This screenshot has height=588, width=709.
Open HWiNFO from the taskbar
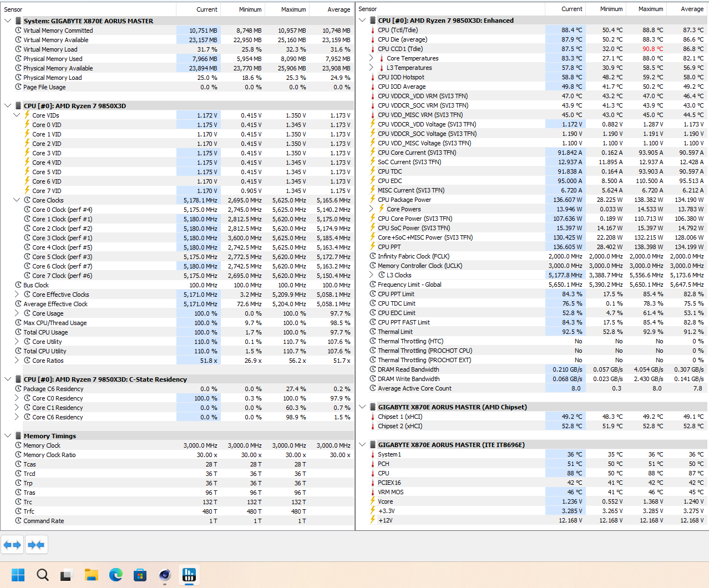tap(189, 575)
